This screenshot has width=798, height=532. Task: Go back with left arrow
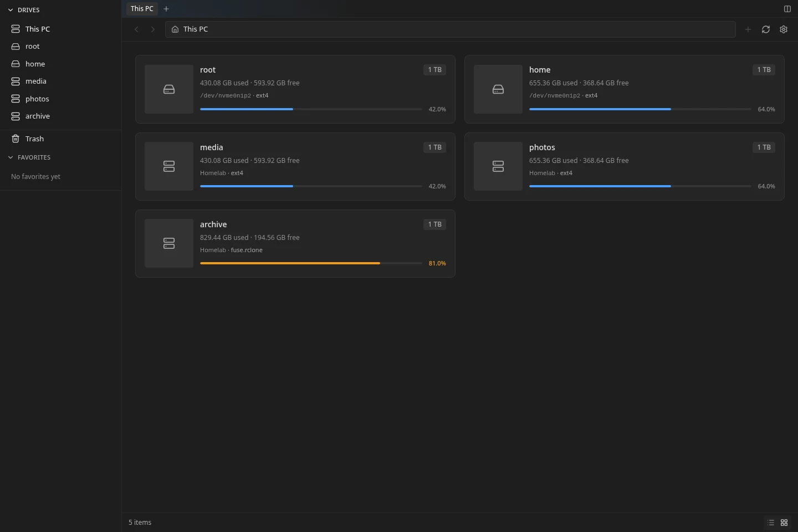[x=136, y=29]
